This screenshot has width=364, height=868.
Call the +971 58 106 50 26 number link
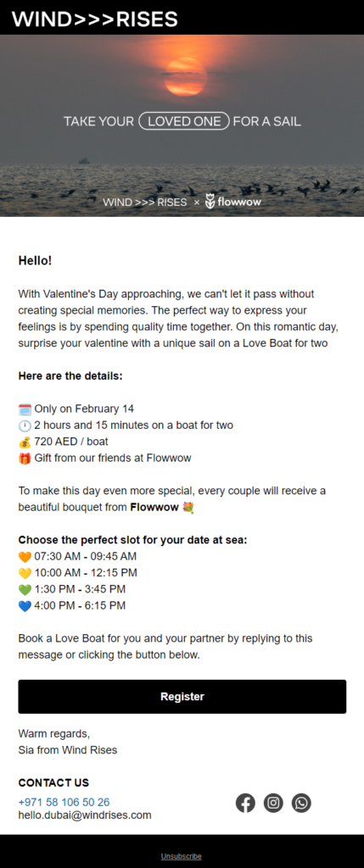(64, 802)
